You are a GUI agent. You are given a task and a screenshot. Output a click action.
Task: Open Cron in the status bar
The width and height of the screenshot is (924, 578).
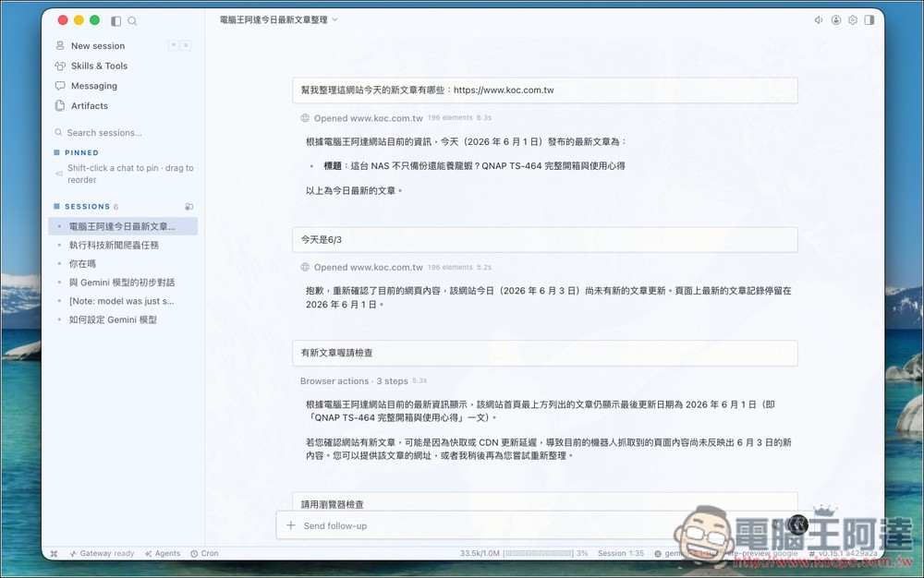[204, 554]
